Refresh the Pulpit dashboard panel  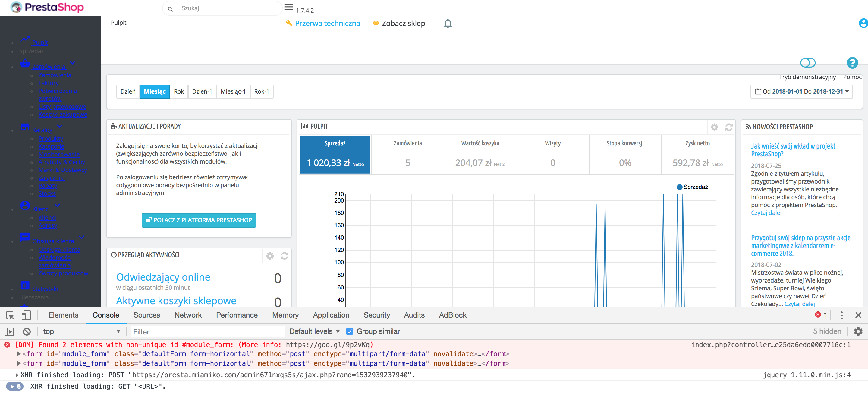click(x=728, y=127)
